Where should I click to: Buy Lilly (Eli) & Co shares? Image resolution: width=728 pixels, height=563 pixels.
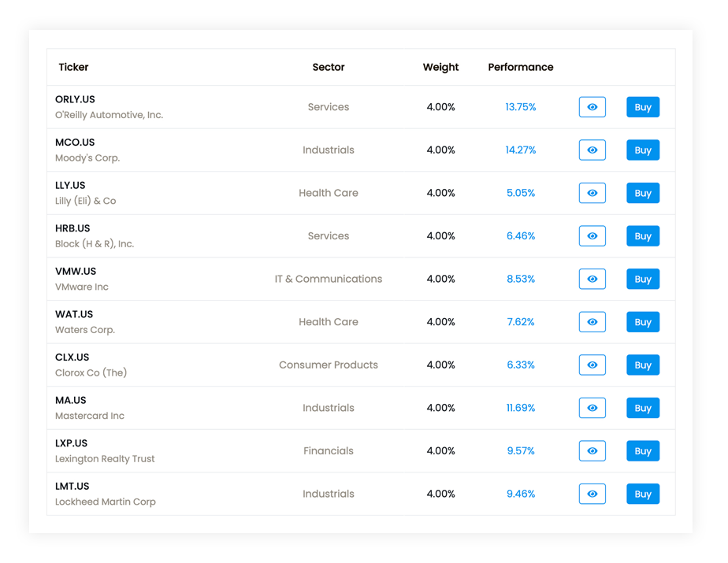(x=643, y=193)
